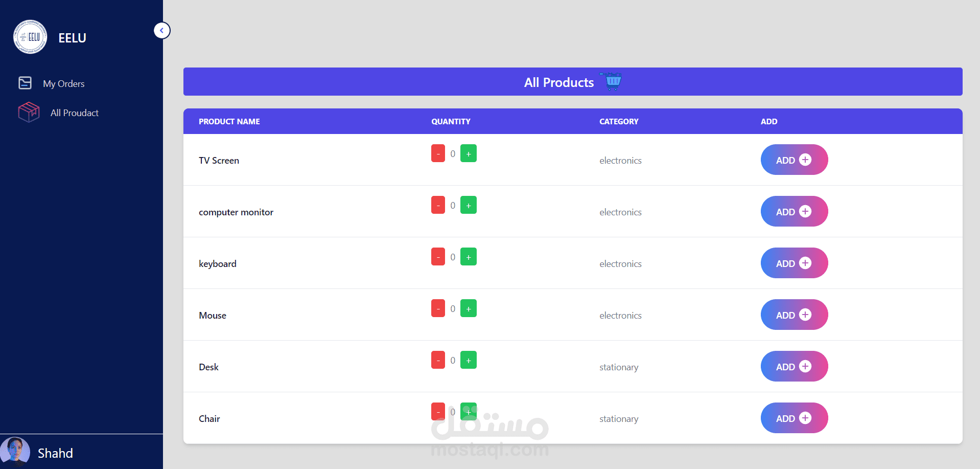Screen dimensions: 980x469
Task: Click Shahd's profile avatar
Action: point(15,452)
